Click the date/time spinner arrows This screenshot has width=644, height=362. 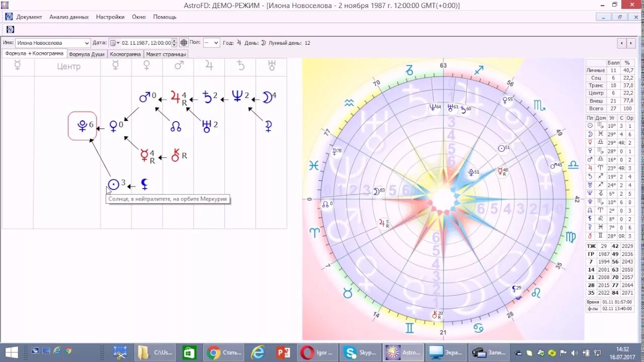click(175, 43)
